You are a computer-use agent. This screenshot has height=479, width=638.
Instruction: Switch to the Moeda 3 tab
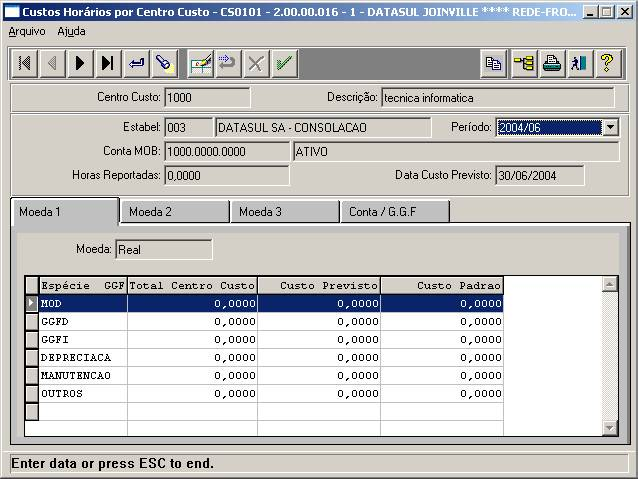coord(285,212)
